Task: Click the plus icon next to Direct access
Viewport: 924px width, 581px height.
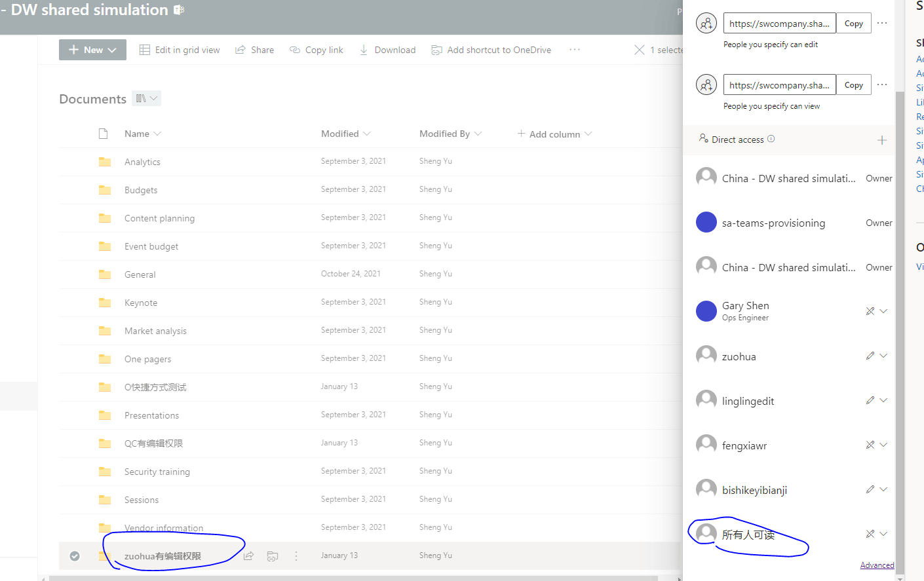Action: 882,140
